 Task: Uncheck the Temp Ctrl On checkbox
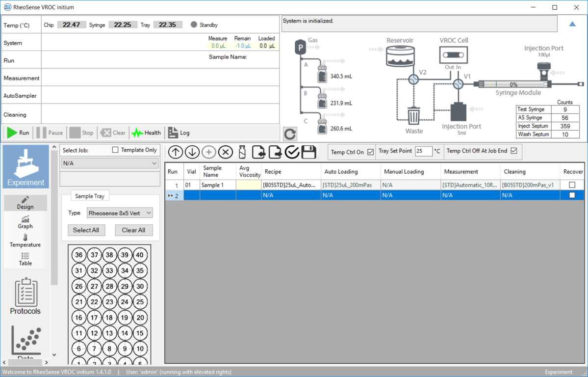pyautogui.click(x=370, y=152)
